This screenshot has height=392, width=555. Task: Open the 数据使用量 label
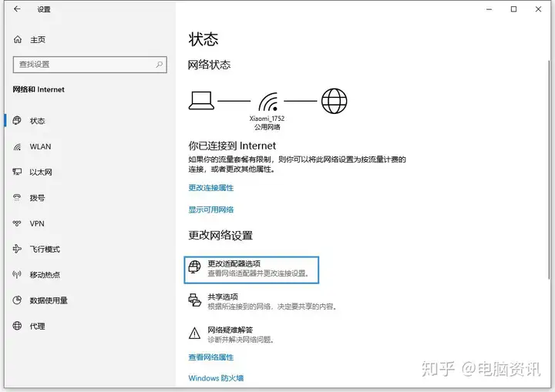49,300
